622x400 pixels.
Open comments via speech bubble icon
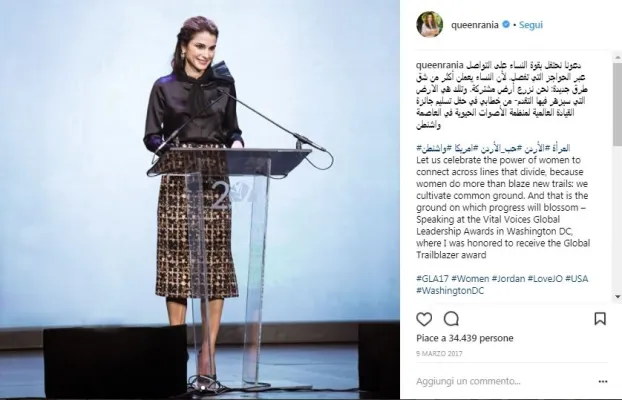pyautogui.click(x=451, y=319)
